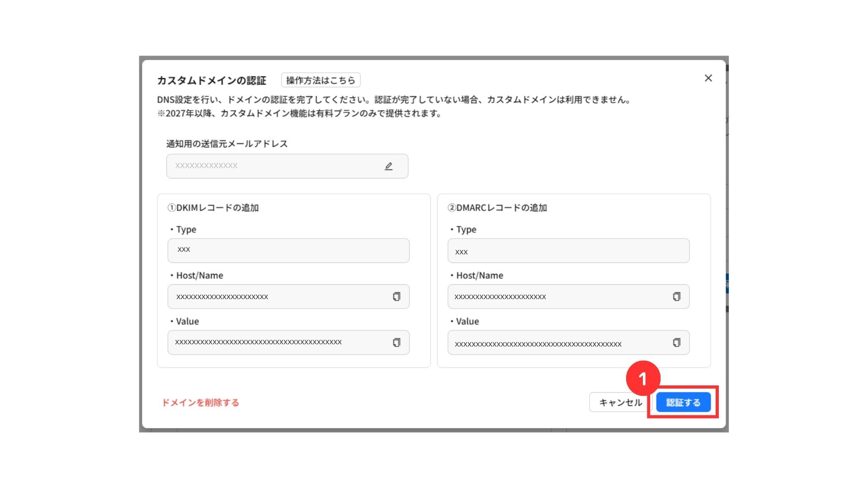868x488 pixels.
Task: Click the DMARC Value text field
Action: [x=556, y=343]
